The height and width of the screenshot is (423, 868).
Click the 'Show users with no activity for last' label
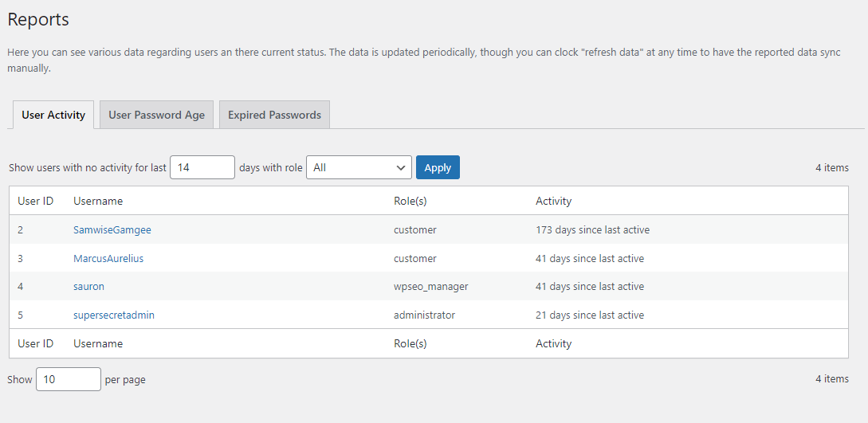(88, 167)
